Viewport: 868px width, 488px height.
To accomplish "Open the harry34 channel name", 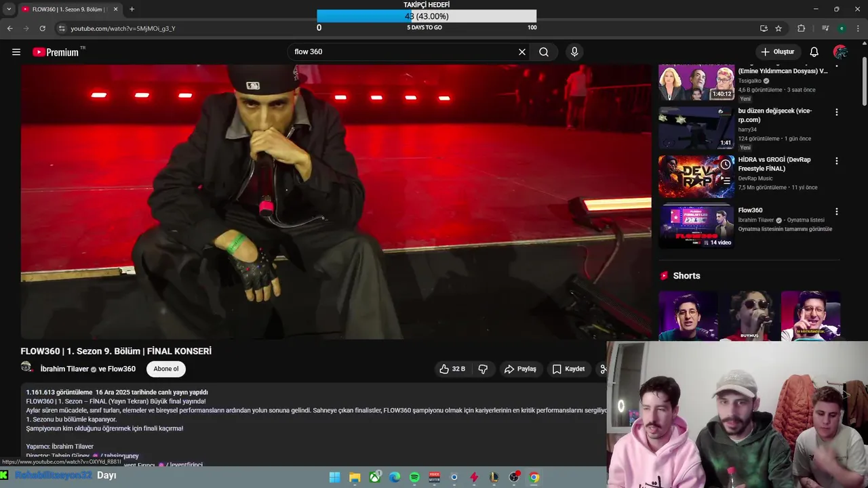I will [747, 129].
